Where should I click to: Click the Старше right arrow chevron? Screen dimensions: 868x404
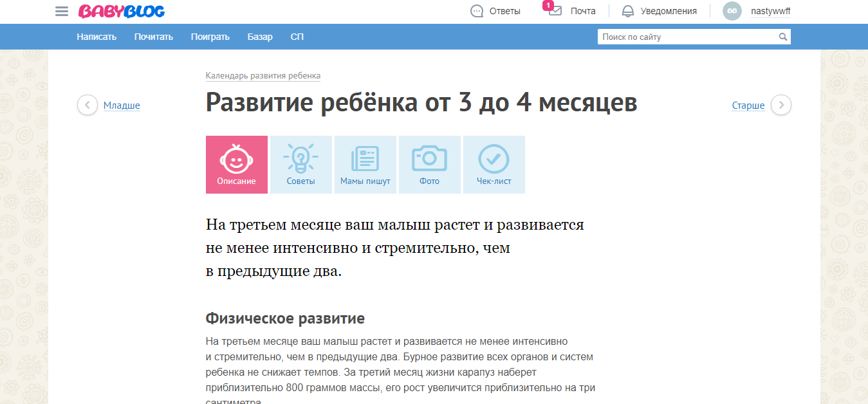780,104
